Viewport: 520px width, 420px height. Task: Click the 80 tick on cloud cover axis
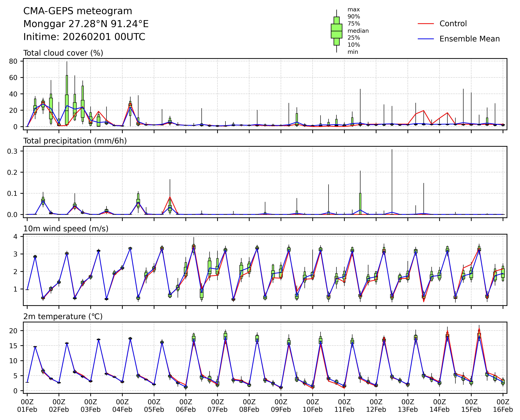coord(13,61)
